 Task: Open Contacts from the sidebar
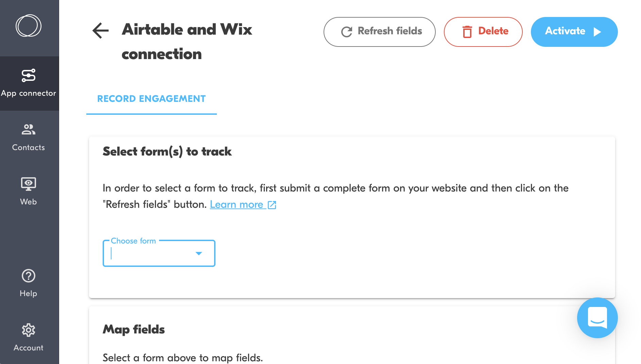point(29,129)
